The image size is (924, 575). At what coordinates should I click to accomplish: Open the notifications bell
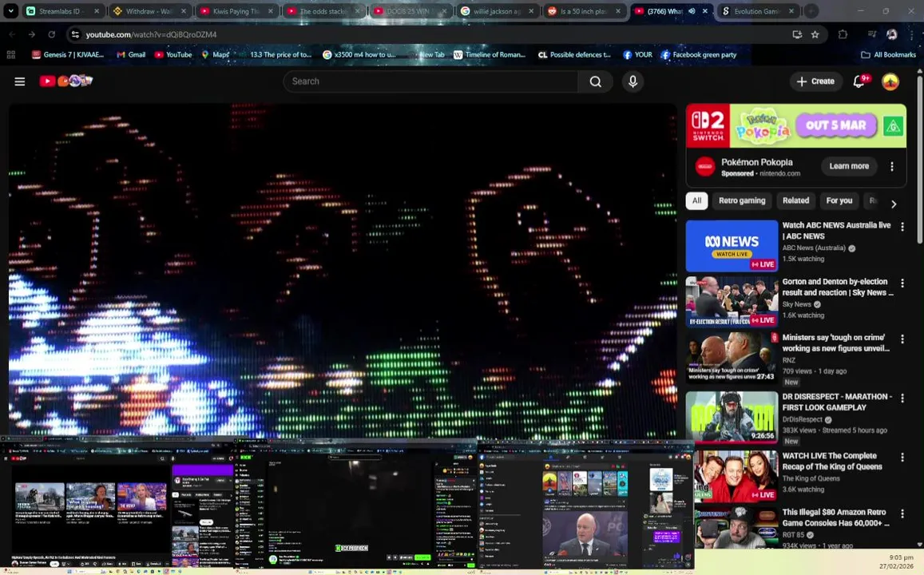coord(860,81)
